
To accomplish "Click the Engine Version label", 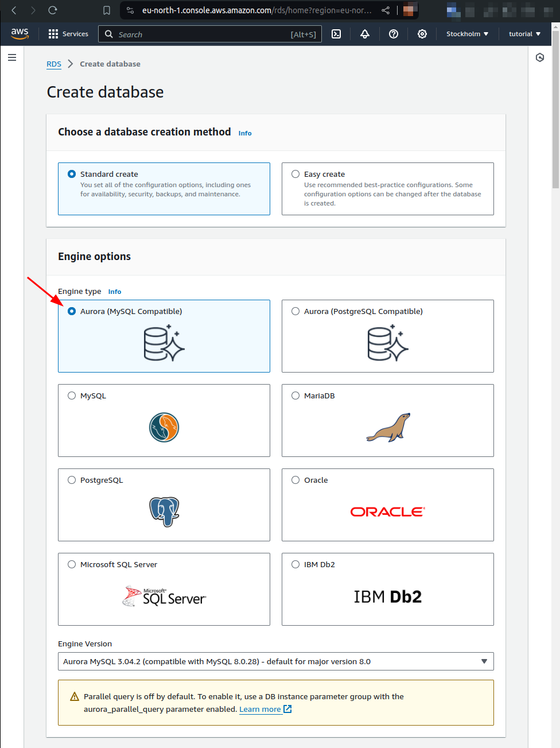I will click(85, 644).
